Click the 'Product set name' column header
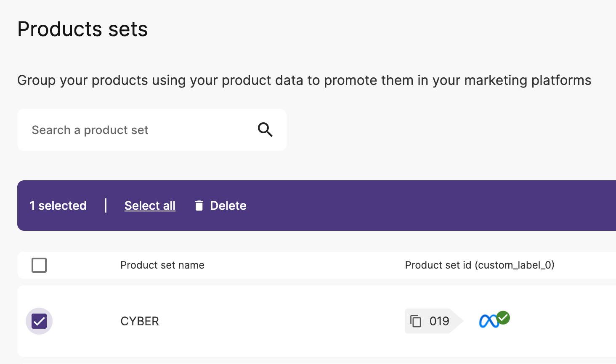Viewport: 616px width, 364px height. click(162, 265)
